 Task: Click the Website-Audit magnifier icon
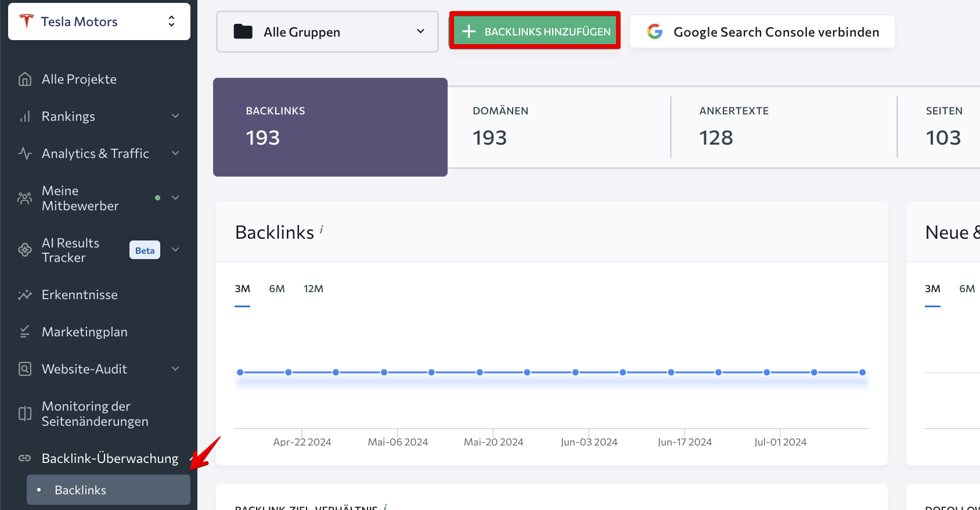25,369
